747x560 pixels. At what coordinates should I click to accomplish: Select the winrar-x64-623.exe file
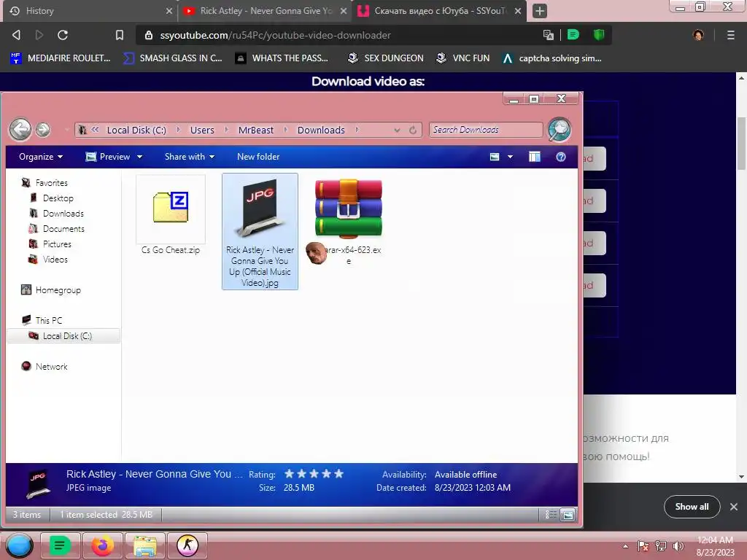(349, 221)
